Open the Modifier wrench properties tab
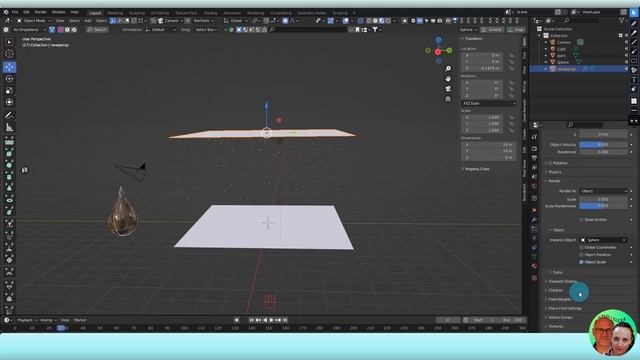The image size is (640, 360). pos(534,220)
